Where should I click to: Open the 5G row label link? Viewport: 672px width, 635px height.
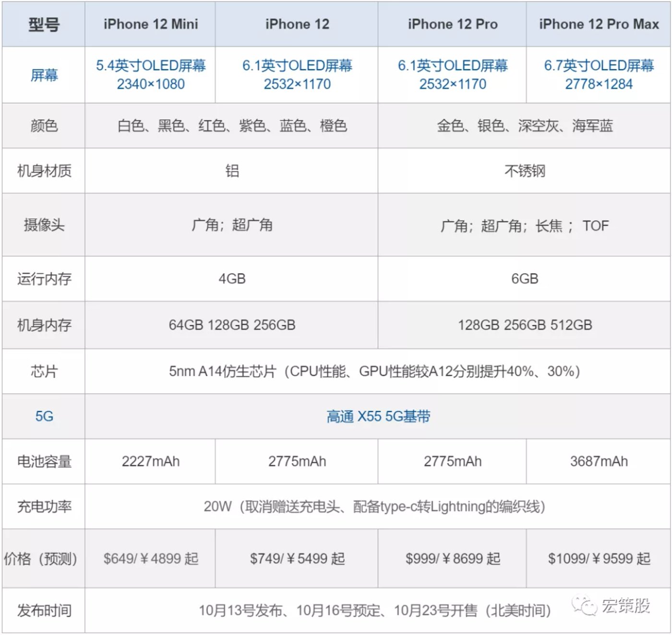[43, 416]
